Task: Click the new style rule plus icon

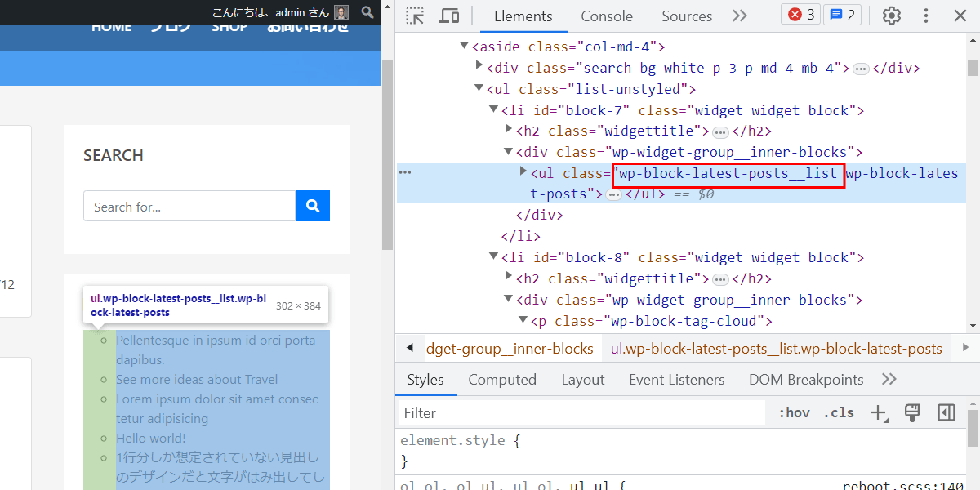Action: [879, 413]
